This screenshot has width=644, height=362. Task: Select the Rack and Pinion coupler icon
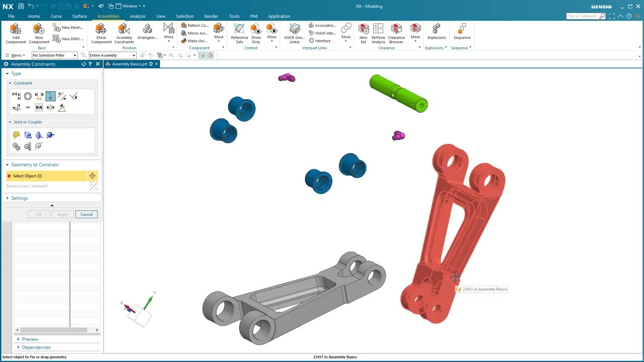[28, 146]
